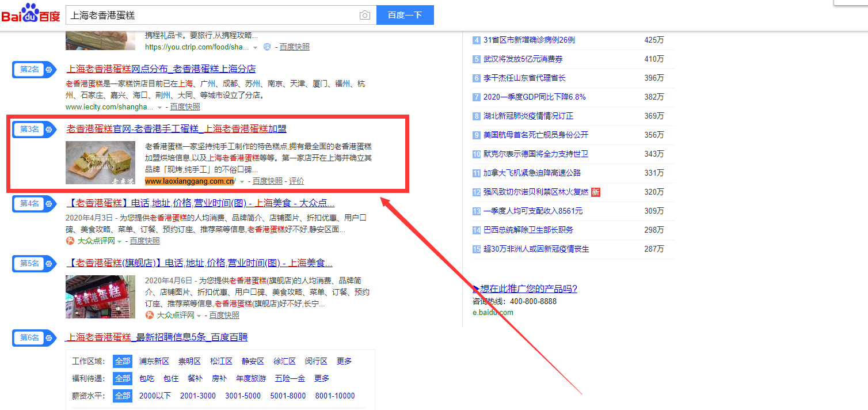
Task: Choose the 包住 benefit filter
Action: click(x=171, y=378)
